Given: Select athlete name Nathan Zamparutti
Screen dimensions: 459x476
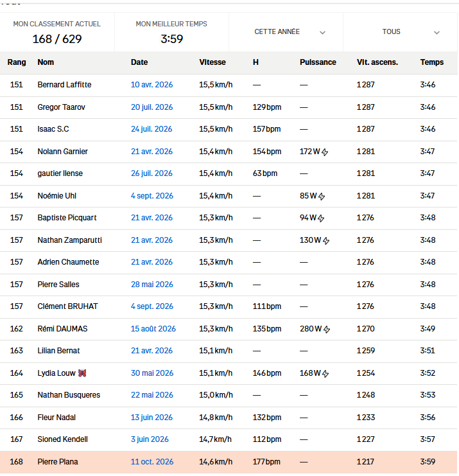Looking at the screenshot, I should tap(70, 240).
